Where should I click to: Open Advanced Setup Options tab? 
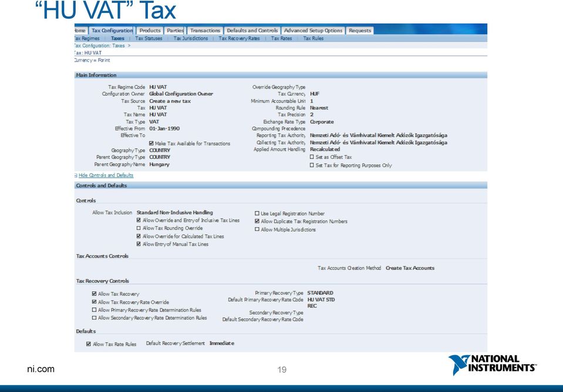coord(313,31)
